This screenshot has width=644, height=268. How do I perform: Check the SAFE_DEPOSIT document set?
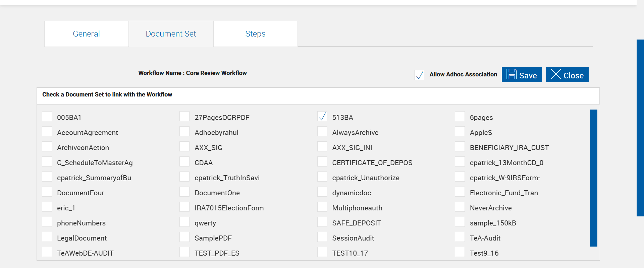pyautogui.click(x=322, y=222)
